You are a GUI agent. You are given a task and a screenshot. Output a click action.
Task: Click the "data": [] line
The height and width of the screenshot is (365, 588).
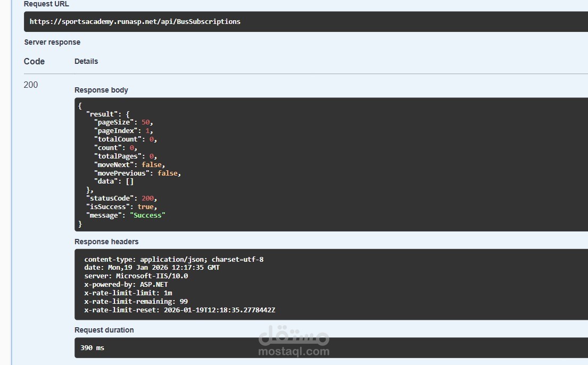114,181
